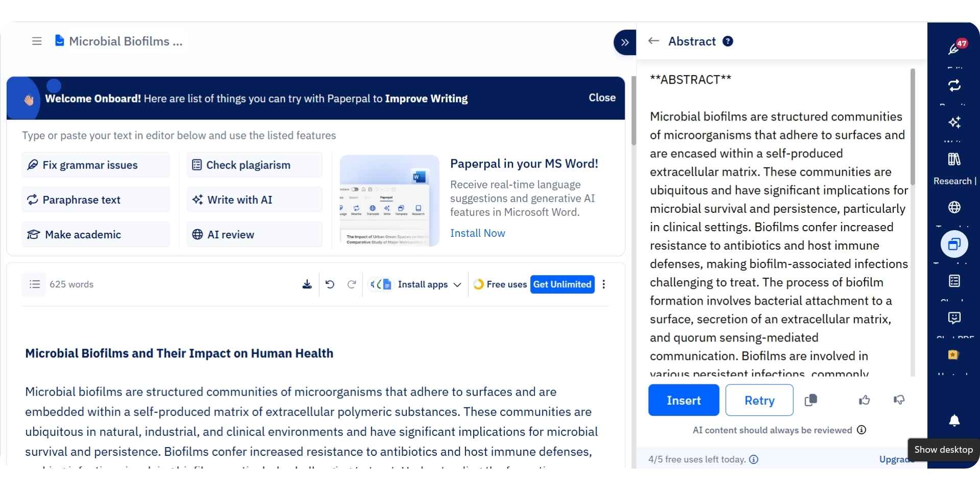Give the abstract a thumbs down
This screenshot has width=980, height=490.
[899, 400]
